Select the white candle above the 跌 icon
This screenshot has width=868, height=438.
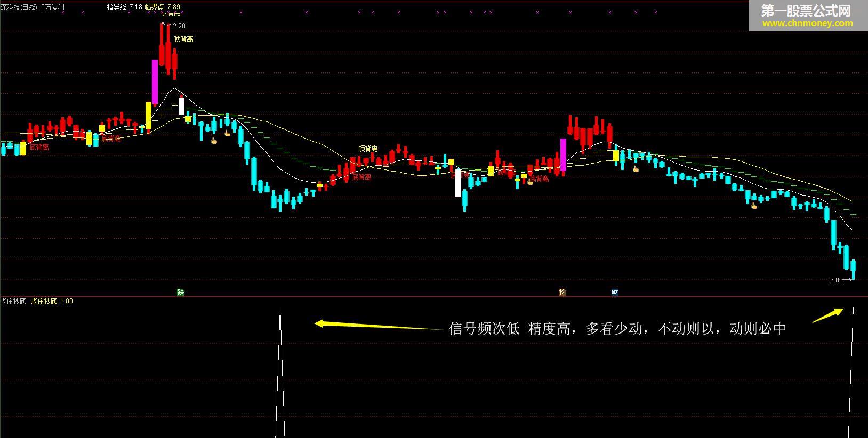(x=181, y=106)
